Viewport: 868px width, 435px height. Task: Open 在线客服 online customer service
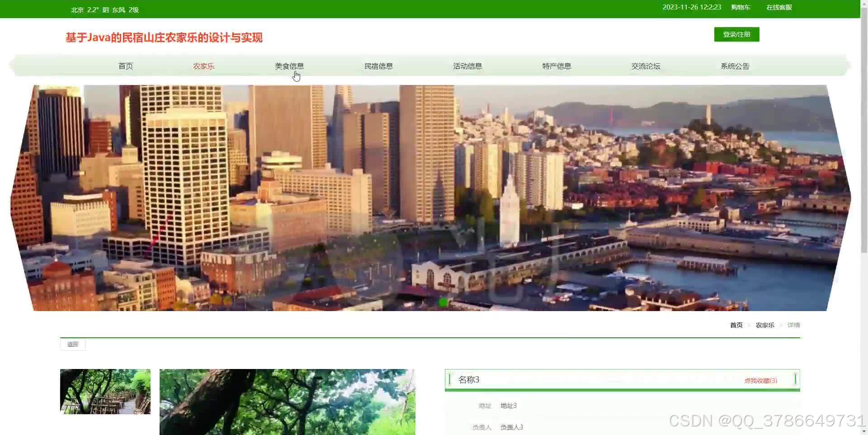point(778,7)
